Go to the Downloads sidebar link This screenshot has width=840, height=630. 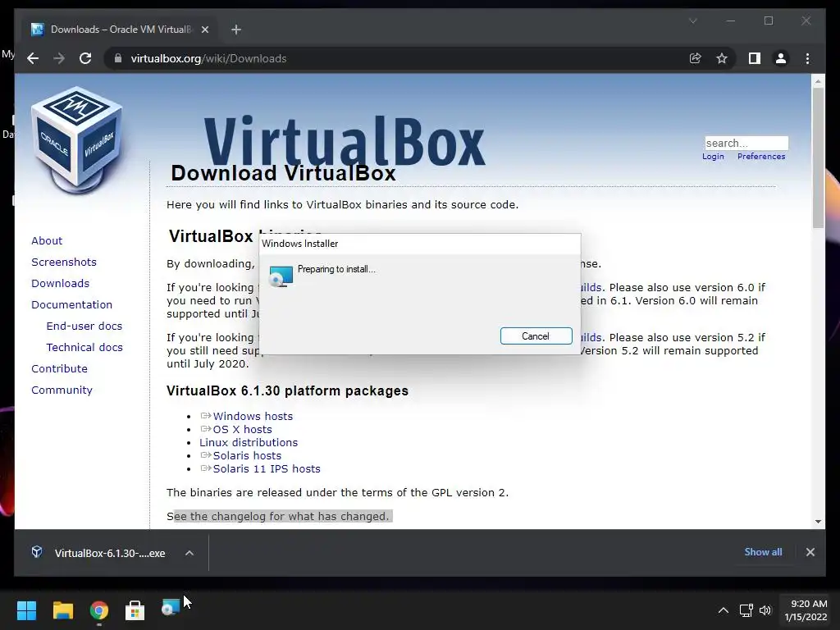pos(60,283)
